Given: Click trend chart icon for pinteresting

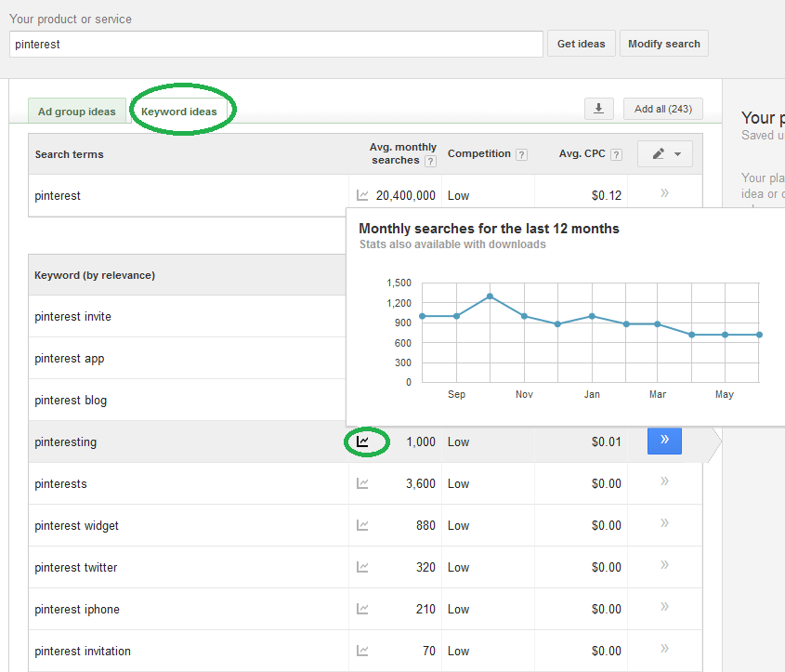Looking at the screenshot, I should (362, 441).
